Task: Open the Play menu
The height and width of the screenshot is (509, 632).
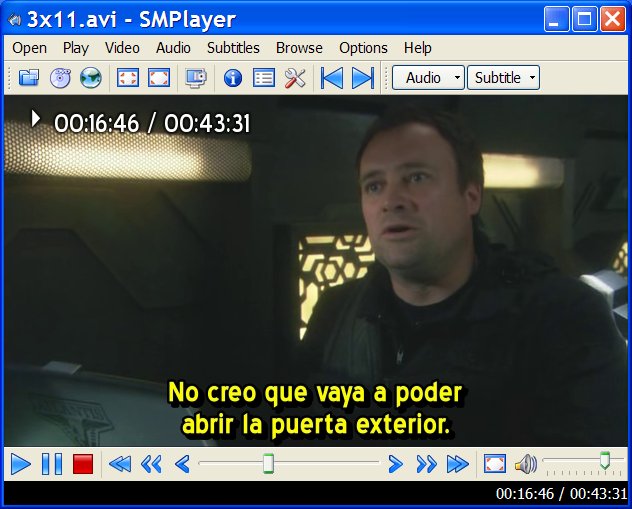Action: pyautogui.click(x=76, y=48)
